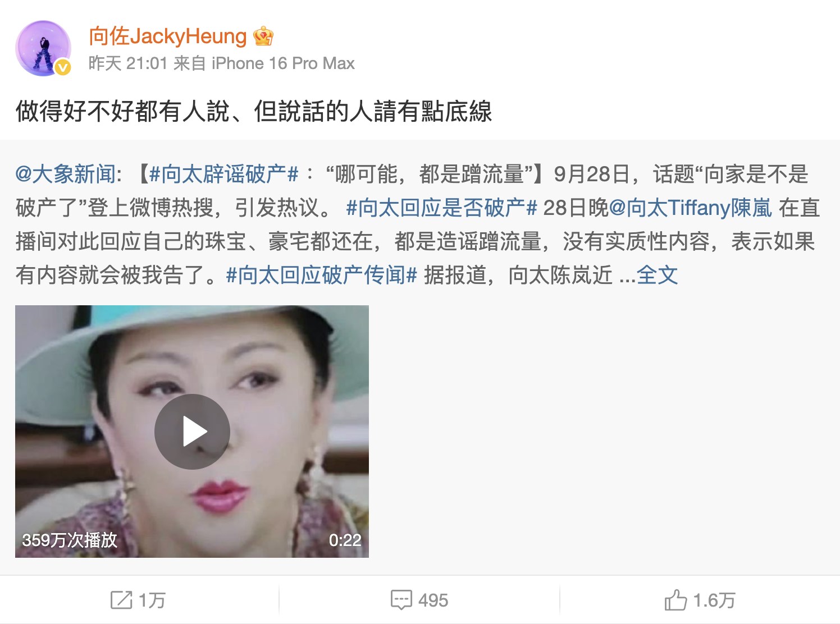The width and height of the screenshot is (840, 624).
Task: Open 向佐JackyHeung username link
Action: pyautogui.click(x=167, y=36)
